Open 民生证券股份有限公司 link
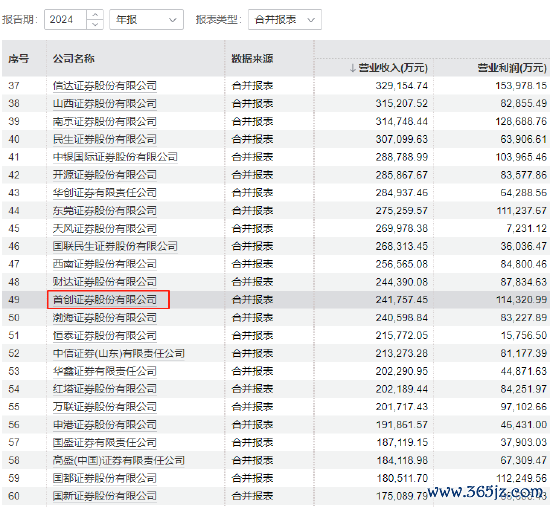 105,139
